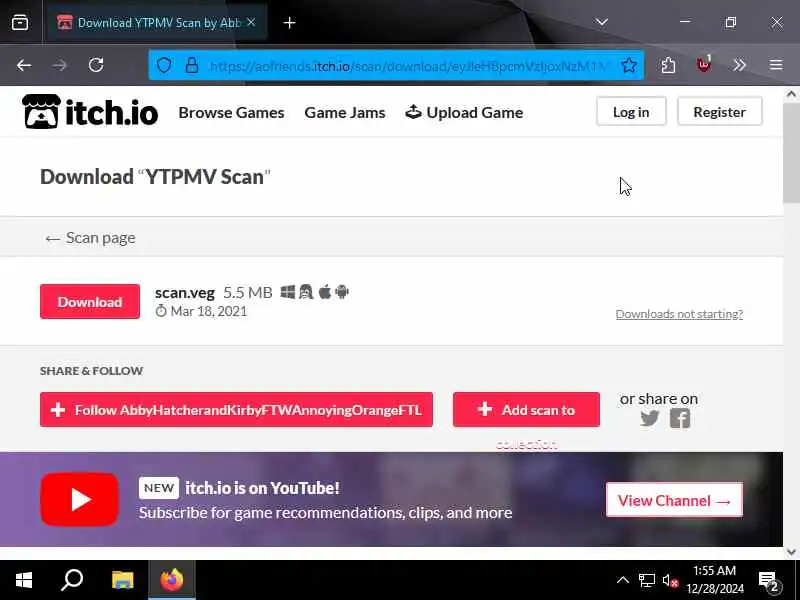This screenshot has height=600, width=800.
Task: Open File Explorer from taskbar
Action: [x=122, y=580]
